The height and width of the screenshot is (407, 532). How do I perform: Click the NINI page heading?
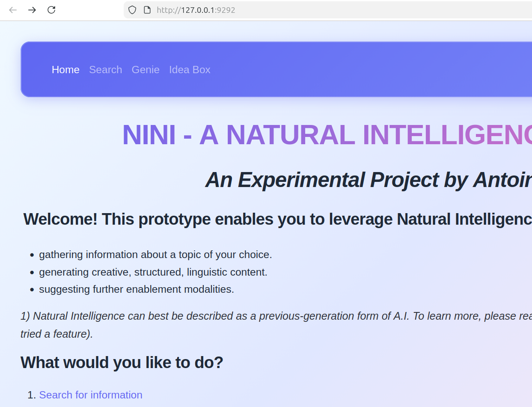pos(300,134)
